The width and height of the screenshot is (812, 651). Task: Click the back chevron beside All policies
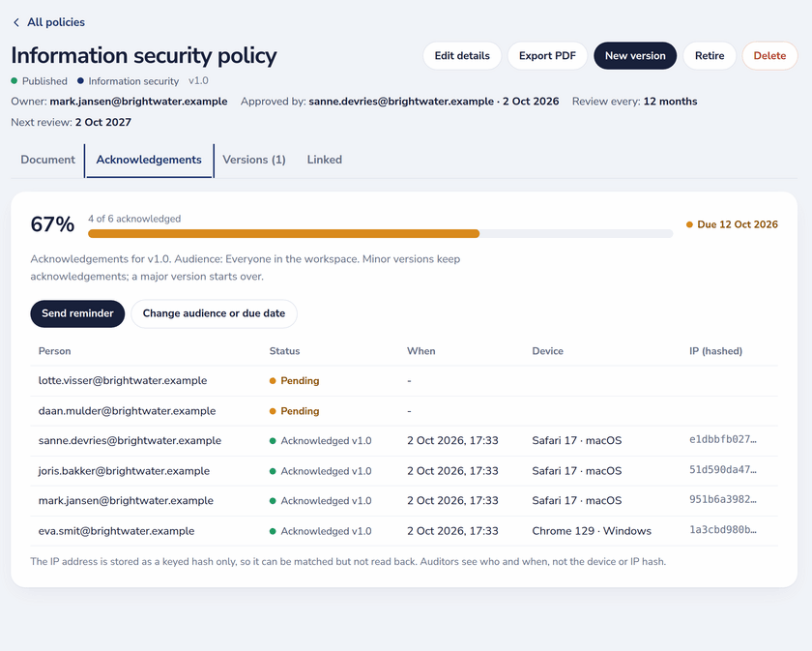click(16, 22)
